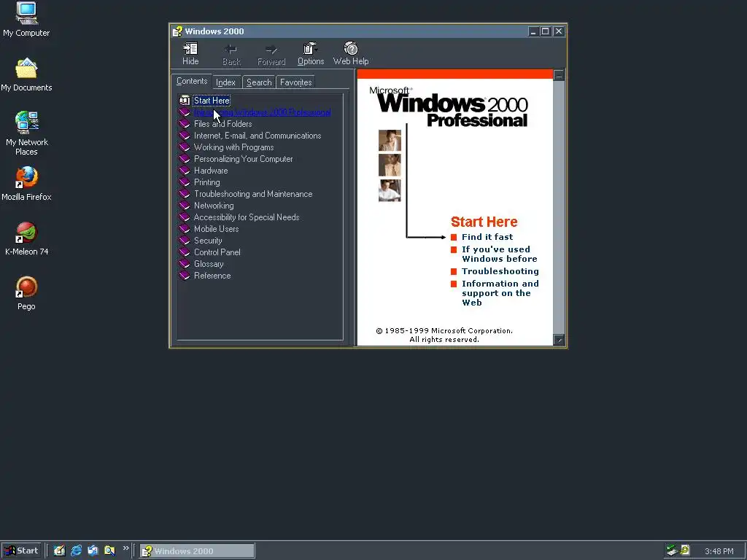Click the Reference book icon
The height and width of the screenshot is (560, 747).
(185, 276)
